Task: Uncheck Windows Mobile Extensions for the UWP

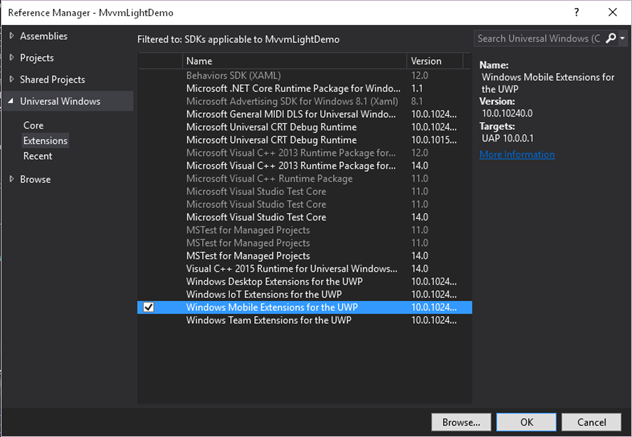Action: pos(149,307)
